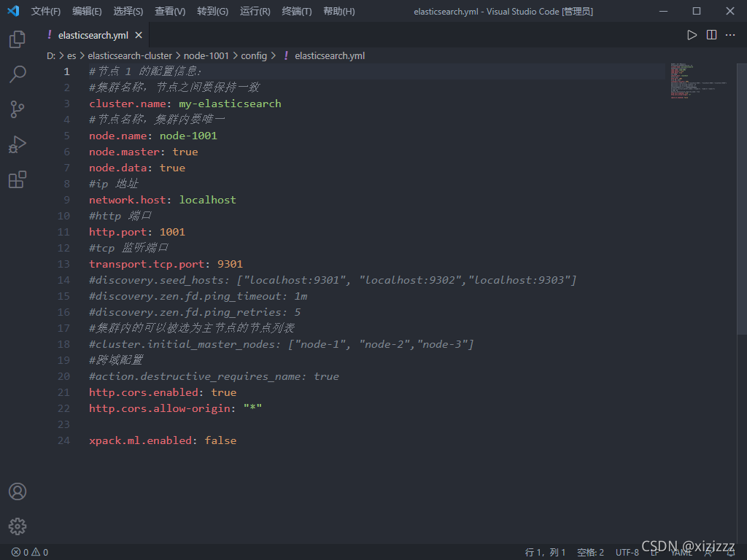
Task: Click #cluster.initial_master_nodes comment line
Action: pyautogui.click(x=281, y=344)
